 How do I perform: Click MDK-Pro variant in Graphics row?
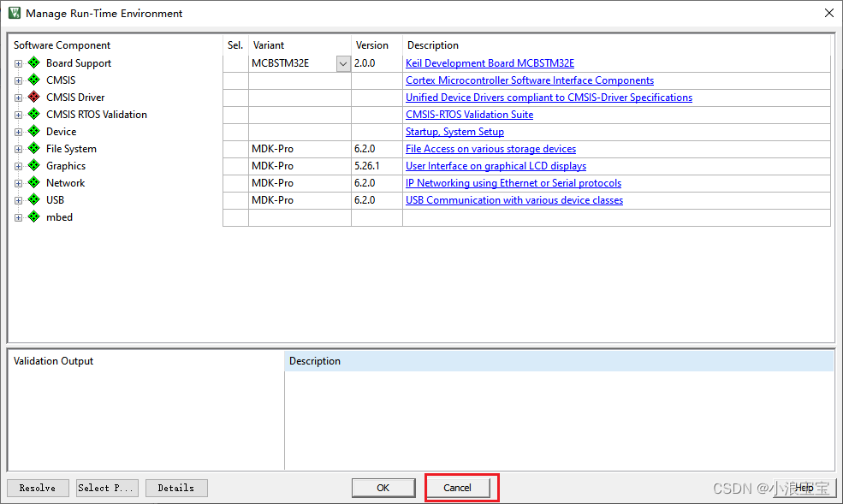(x=272, y=166)
